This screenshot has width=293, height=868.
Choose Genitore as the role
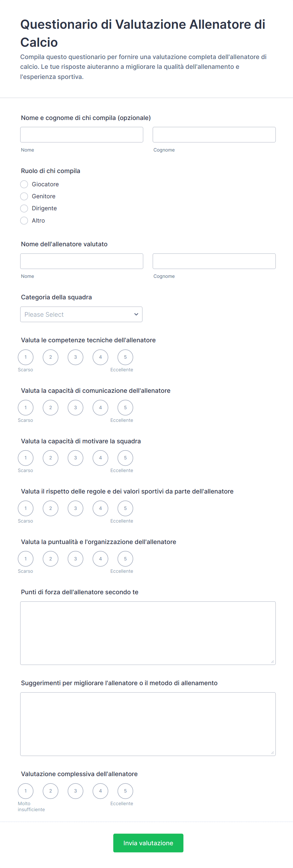click(x=24, y=196)
